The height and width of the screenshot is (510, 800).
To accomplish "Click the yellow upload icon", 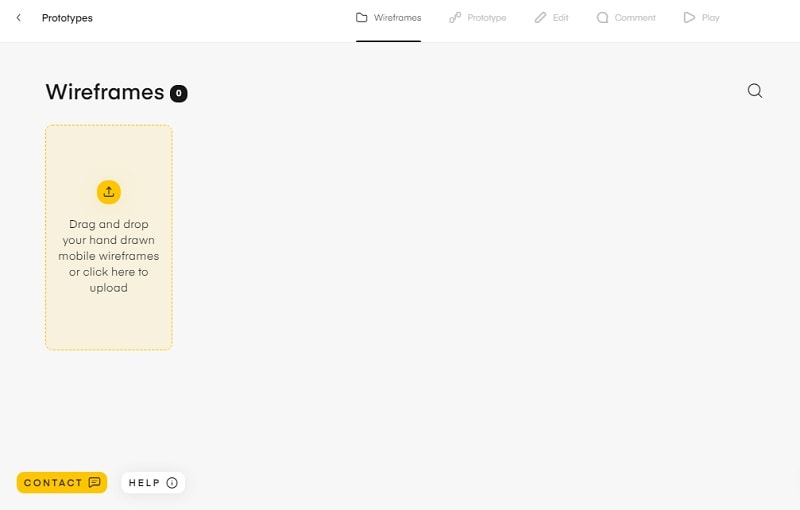I will [x=108, y=192].
